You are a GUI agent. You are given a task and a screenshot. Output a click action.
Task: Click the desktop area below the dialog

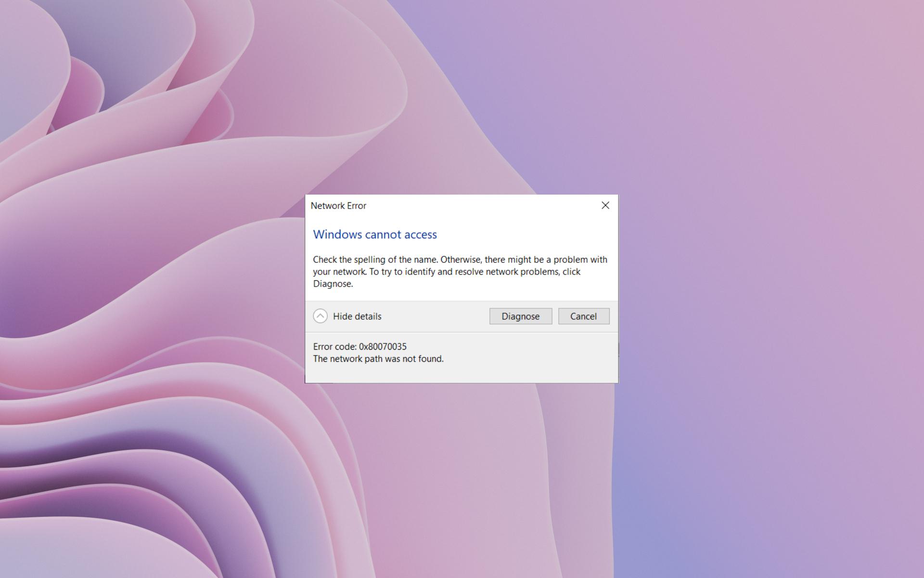pyautogui.click(x=462, y=482)
